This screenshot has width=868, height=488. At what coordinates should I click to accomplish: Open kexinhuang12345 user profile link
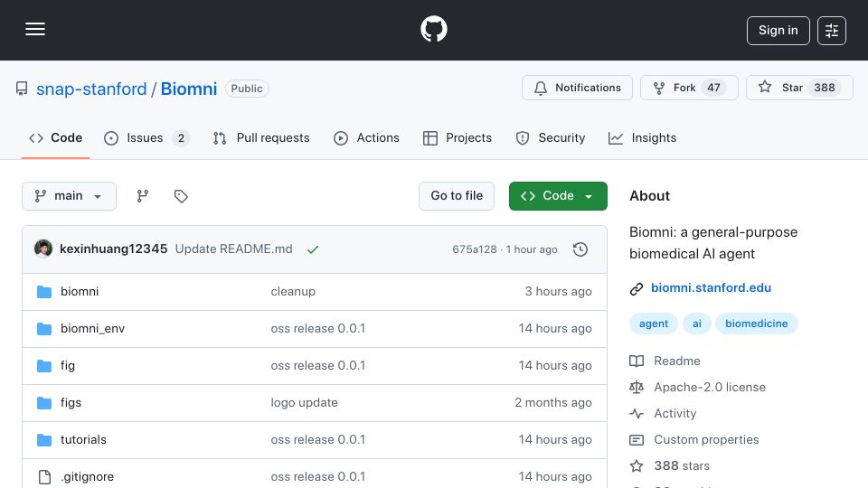[114, 249]
